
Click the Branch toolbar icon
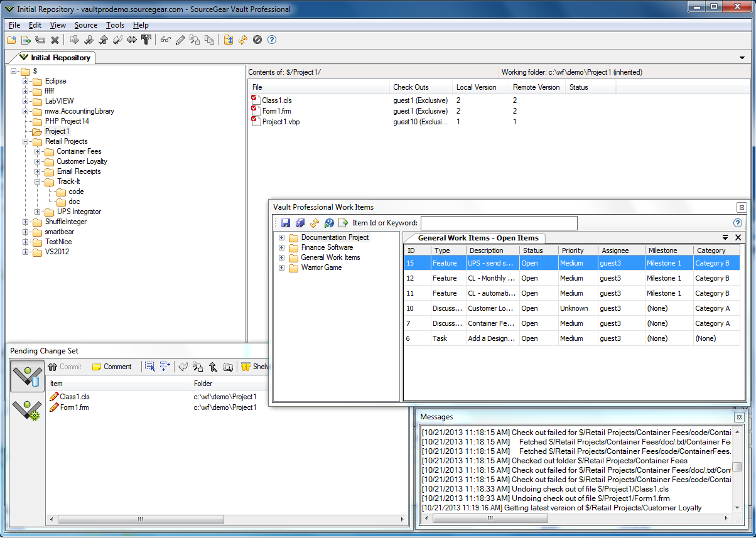(x=146, y=40)
